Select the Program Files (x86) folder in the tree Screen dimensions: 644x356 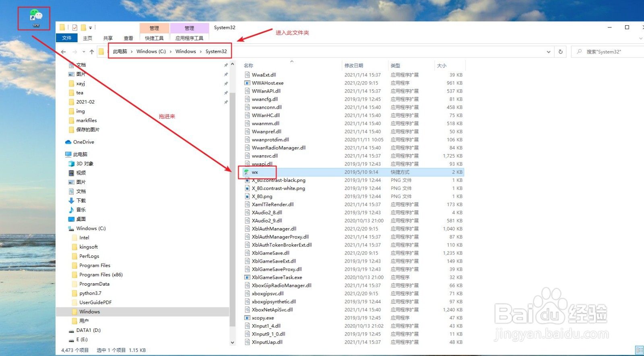coord(101,275)
